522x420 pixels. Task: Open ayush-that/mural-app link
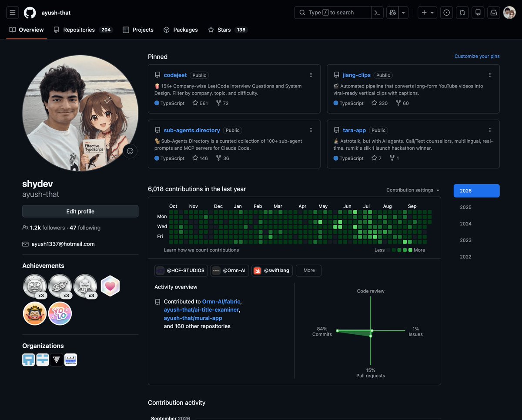193,318
